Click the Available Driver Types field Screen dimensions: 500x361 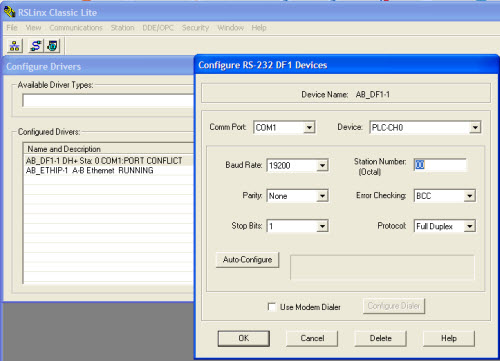[108, 100]
